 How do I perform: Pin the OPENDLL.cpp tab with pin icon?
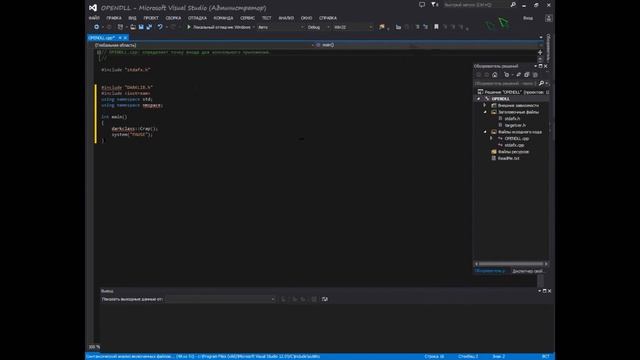pos(120,38)
